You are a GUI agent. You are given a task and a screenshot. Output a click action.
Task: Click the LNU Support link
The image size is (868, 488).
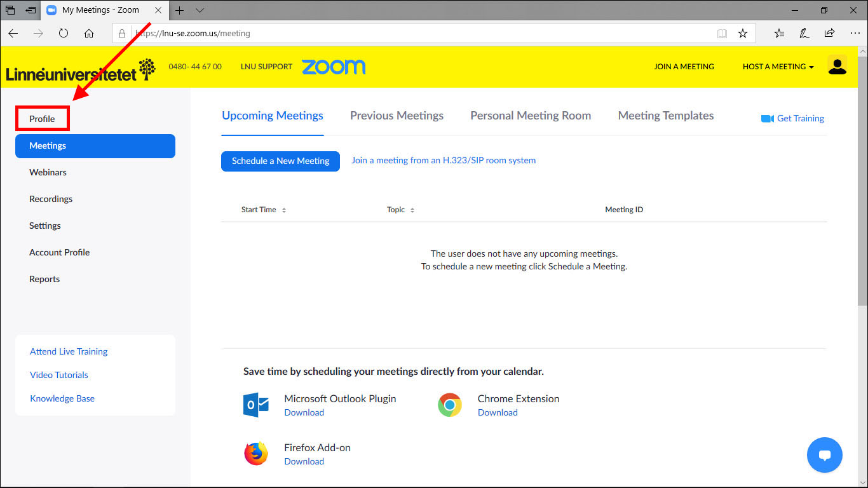coord(266,67)
